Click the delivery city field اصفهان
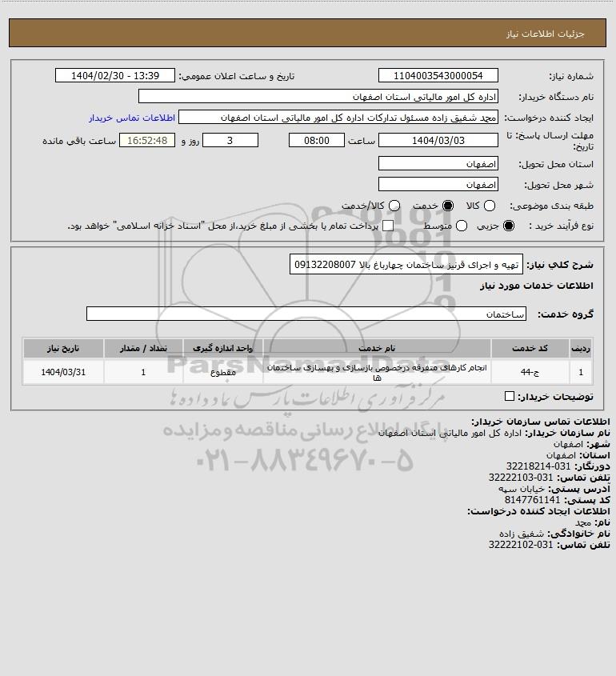616x676 pixels. (438, 185)
